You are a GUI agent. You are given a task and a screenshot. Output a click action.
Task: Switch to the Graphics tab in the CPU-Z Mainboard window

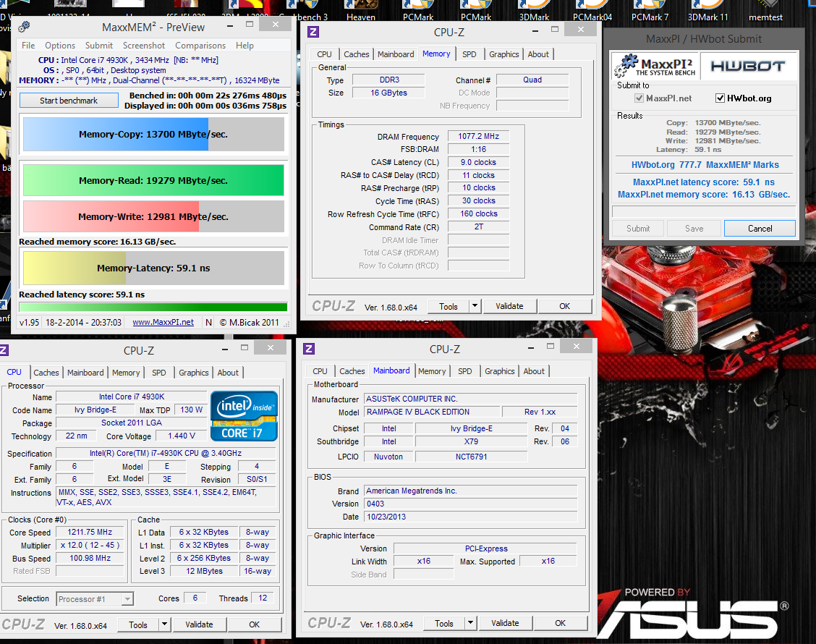coord(500,371)
